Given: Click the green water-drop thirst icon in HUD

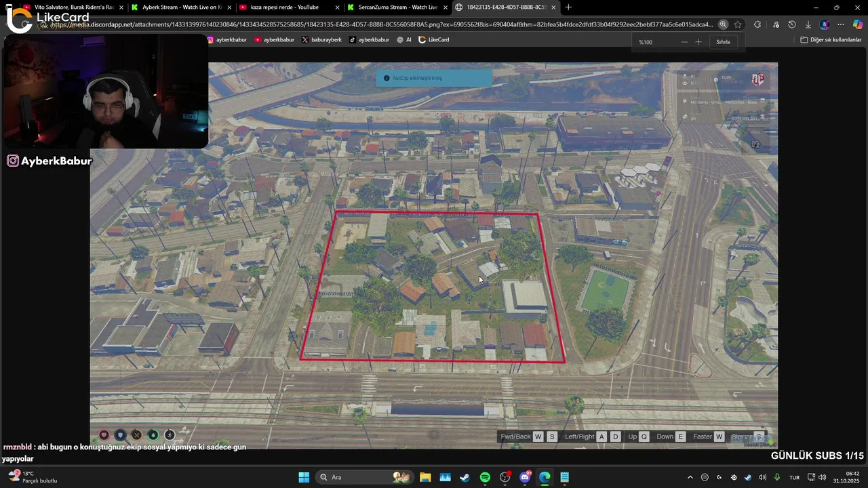Looking at the screenshot, I should point(153,435).
